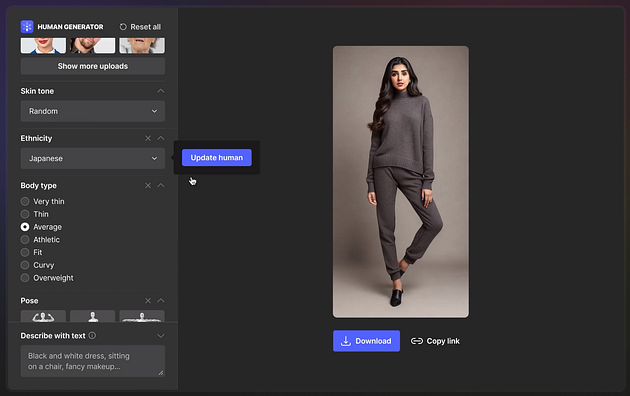Click the Skin tone heading text
The height and width of the screenshot is (396, 630).
[x=37, y=91]
